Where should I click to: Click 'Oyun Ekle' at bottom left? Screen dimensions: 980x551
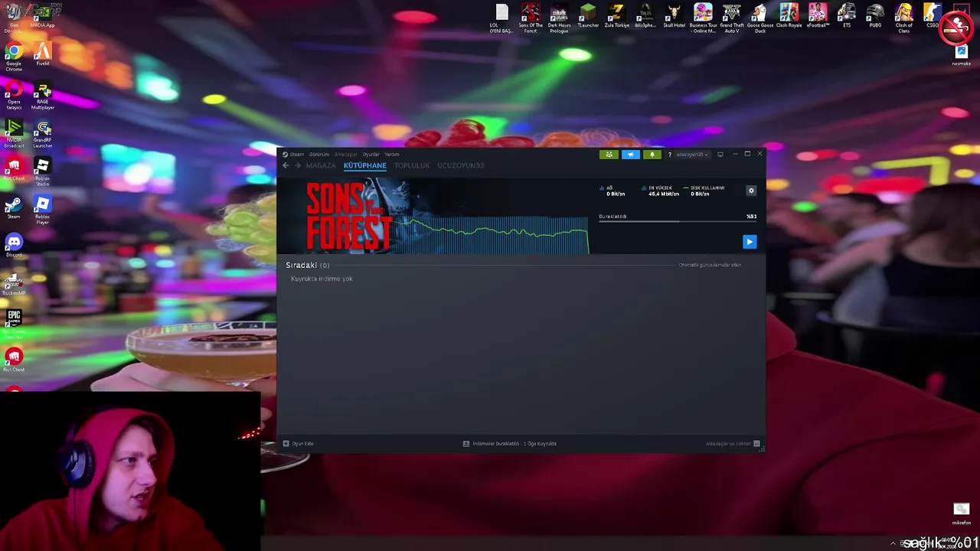tap(299, 444)
